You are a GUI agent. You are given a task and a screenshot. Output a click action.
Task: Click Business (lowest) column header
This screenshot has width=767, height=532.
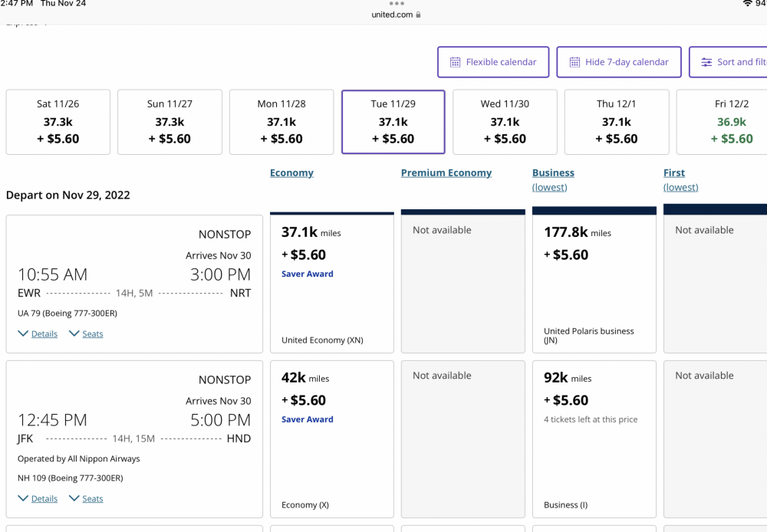(553, 173)
